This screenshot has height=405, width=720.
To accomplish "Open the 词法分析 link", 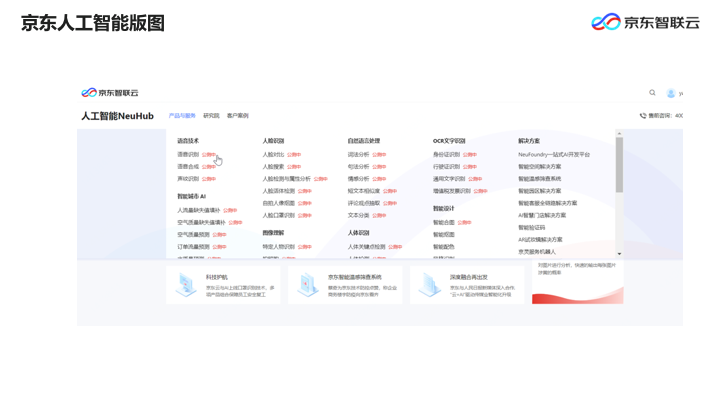I will [358, 155].
